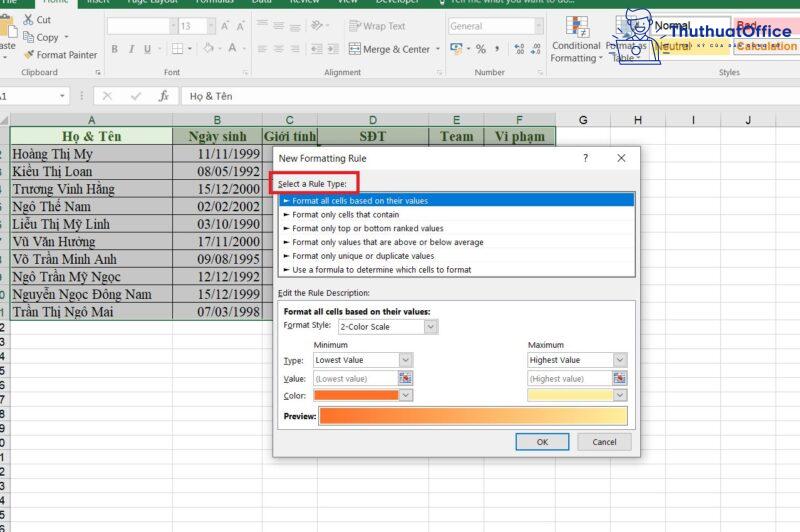Open the Name Box dropdown arrow
Viewport: 800px width, 532px height.
[62, 96]
